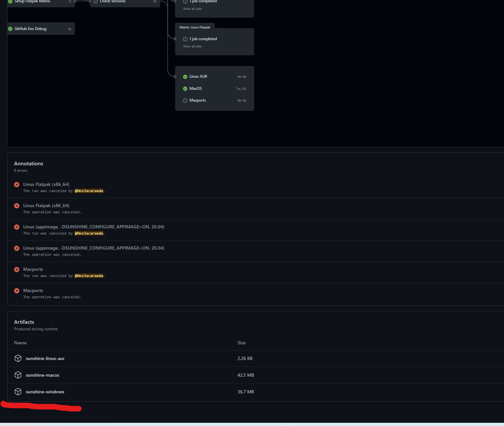This screenshot has height=426, width=504.
Task: Open Macports annotation title with operation canceled
Action: tap(33, 290)
